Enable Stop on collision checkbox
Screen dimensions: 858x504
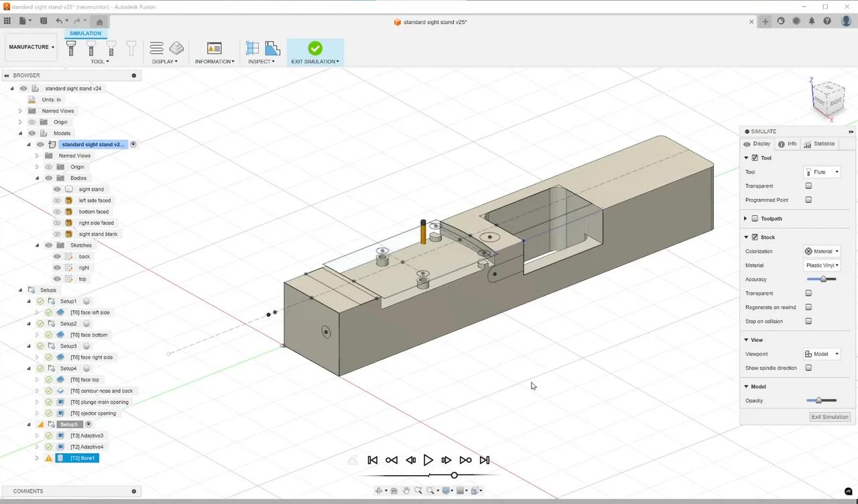coord(808,321)
